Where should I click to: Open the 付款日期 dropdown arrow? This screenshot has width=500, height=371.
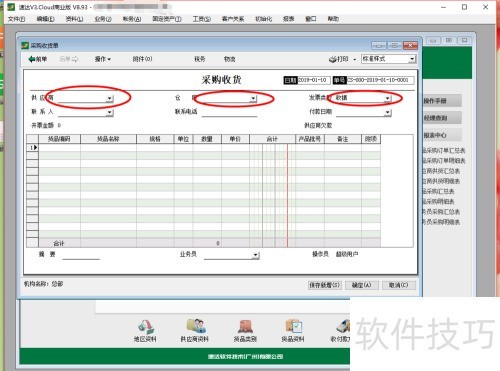[387, 112]
